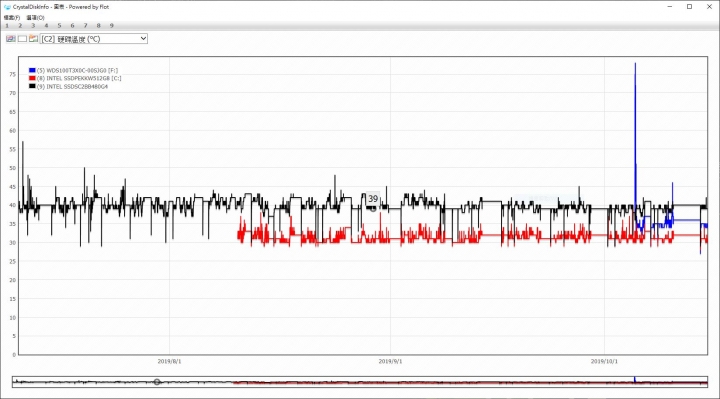Click legend text INTEL SSDSC2BB480G4
Screen dimensions: 720x399
tap(73, 87)
